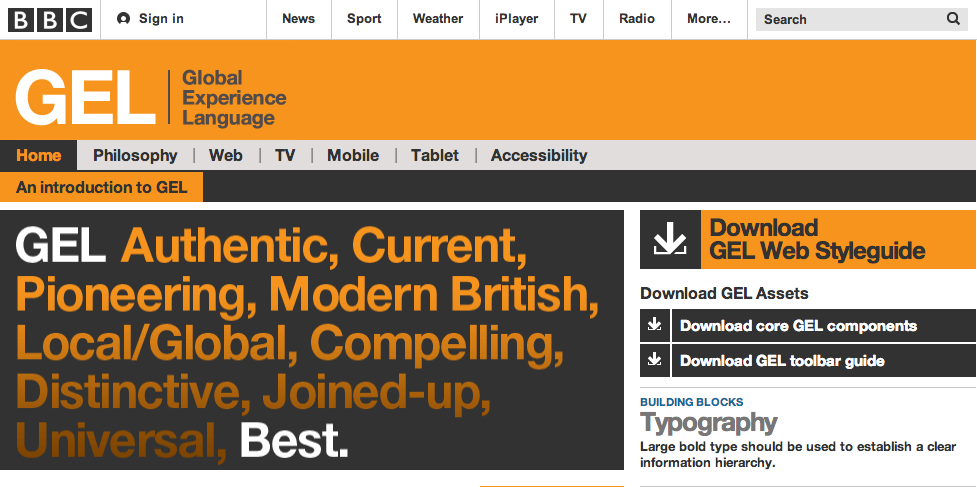Switch to the Tablet tab

point(435,155)
